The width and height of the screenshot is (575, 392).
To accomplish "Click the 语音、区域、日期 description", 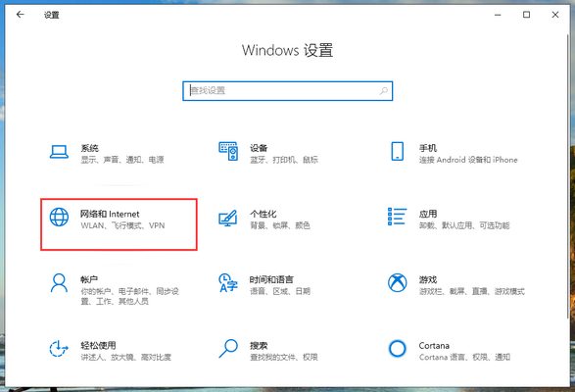I will pyautogui.click(x=280, y=291).
